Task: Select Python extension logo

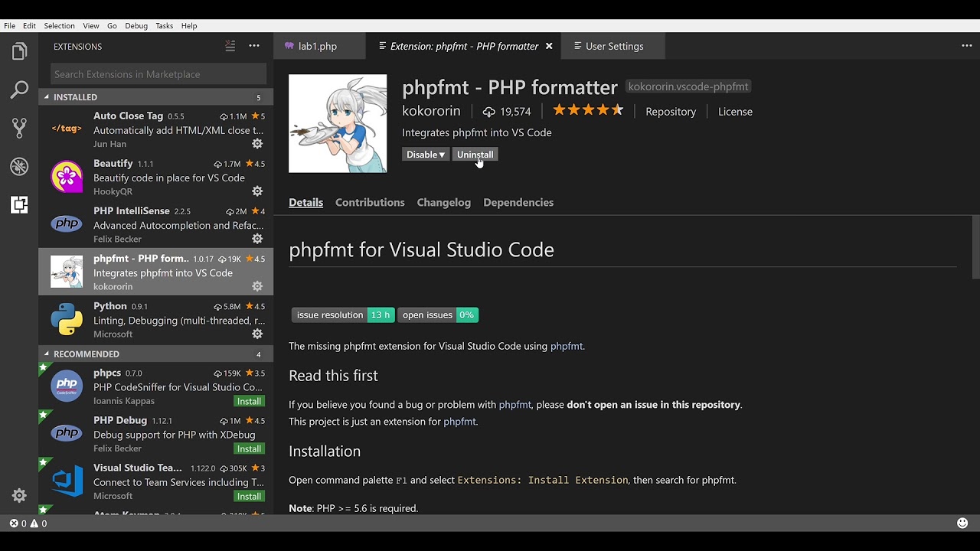Action: (x=67, y=319)
